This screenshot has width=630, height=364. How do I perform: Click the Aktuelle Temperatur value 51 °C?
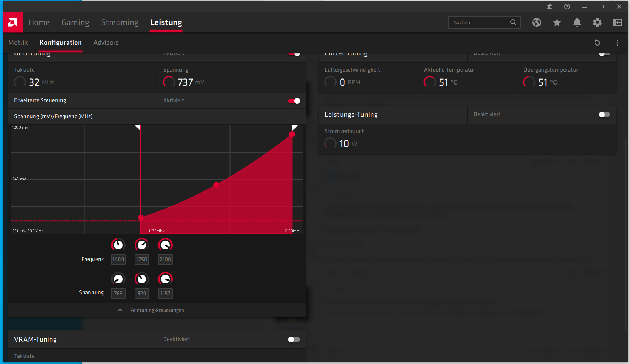448,82
